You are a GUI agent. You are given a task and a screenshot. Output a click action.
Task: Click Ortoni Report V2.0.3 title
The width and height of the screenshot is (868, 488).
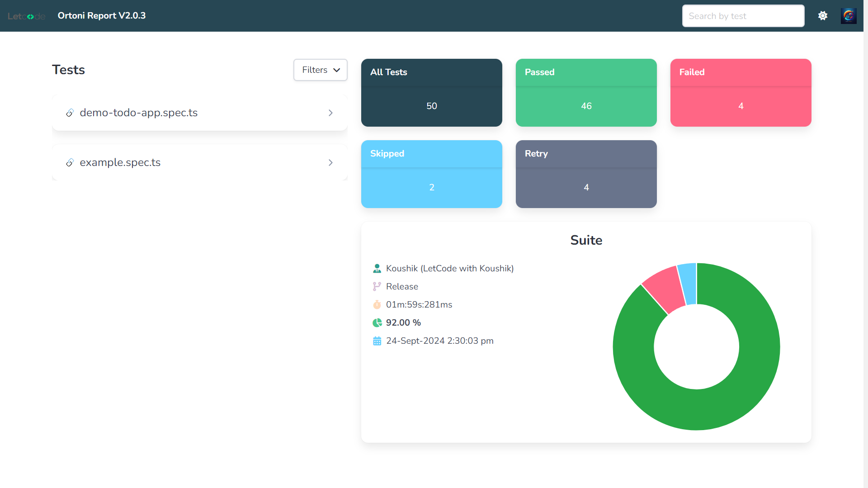(102, 16)
